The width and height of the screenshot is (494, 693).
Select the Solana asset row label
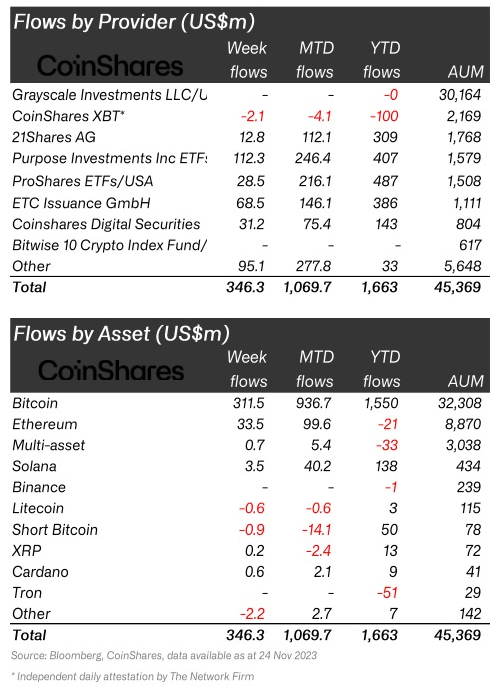[x=34, y=466]
